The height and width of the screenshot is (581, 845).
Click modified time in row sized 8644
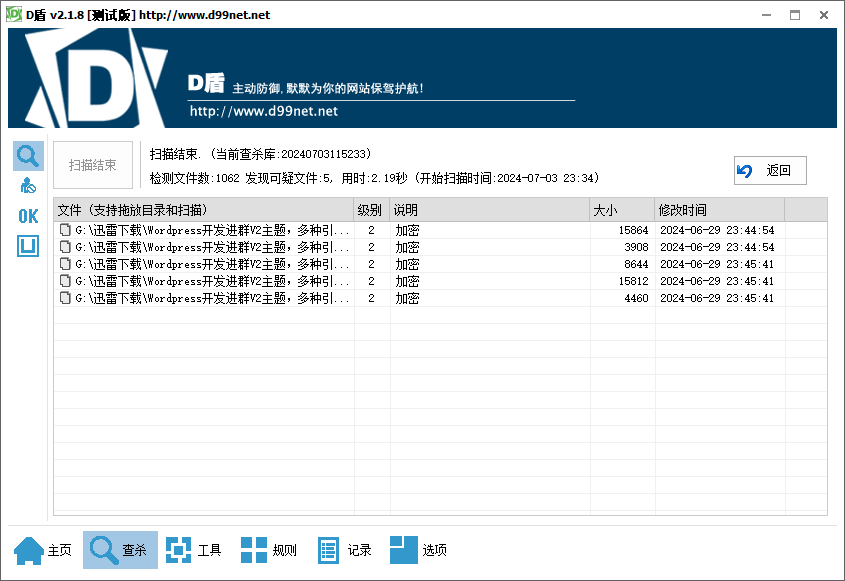[x=717, y=264]
